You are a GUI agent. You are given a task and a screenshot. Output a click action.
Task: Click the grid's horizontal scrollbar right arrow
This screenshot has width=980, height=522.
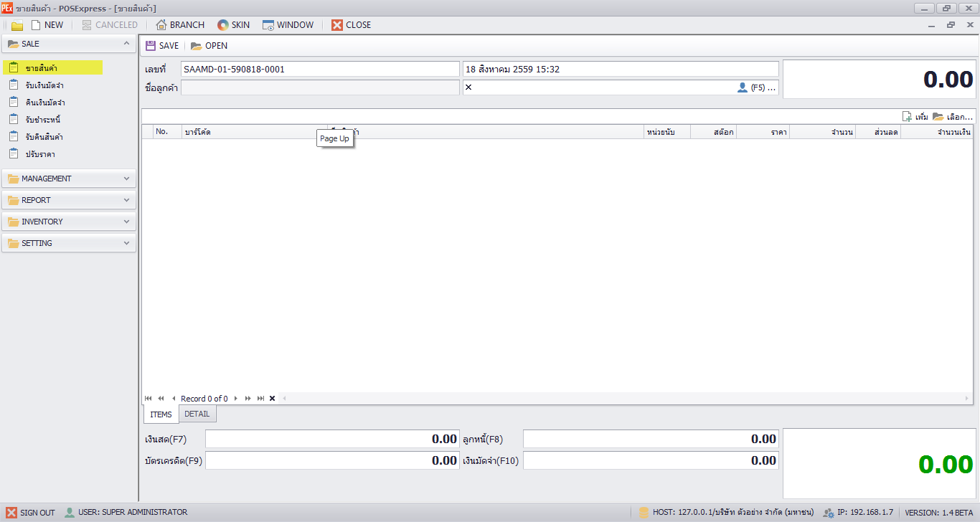tap(968, 399)
